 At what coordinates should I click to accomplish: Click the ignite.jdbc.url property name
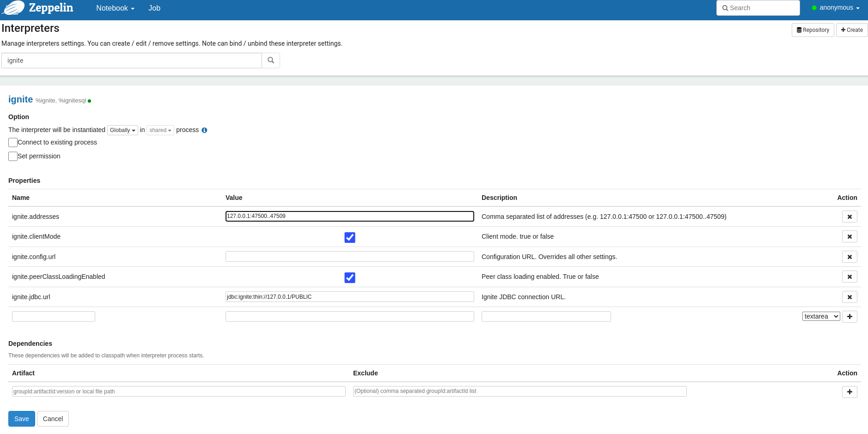pos(31,297)
